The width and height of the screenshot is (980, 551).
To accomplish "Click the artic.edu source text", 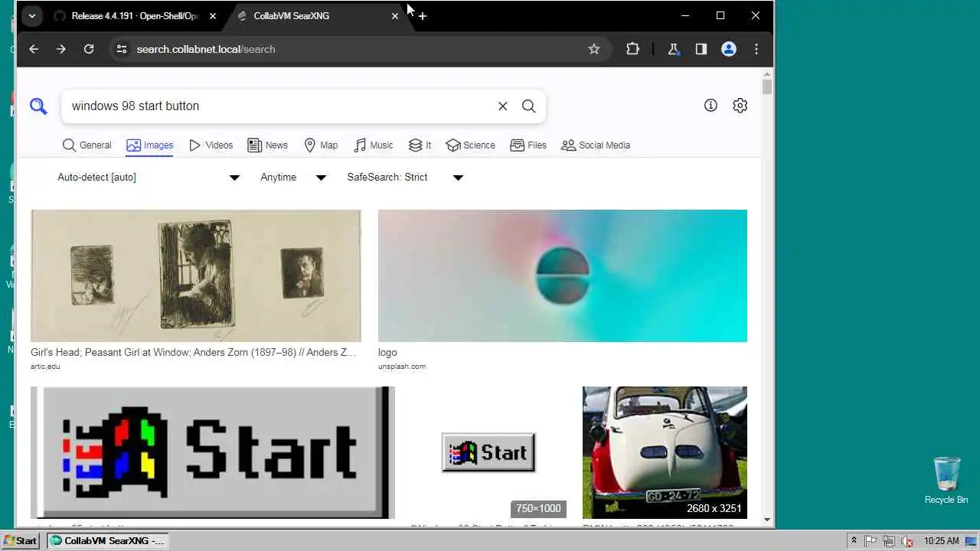I will (x=45, y=367).
